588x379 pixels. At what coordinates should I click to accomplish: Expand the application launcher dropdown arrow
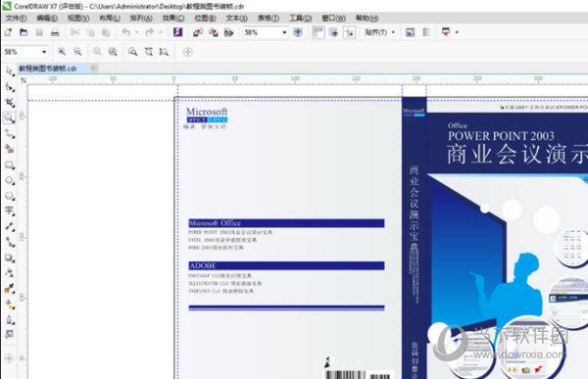tap(457, 32)
